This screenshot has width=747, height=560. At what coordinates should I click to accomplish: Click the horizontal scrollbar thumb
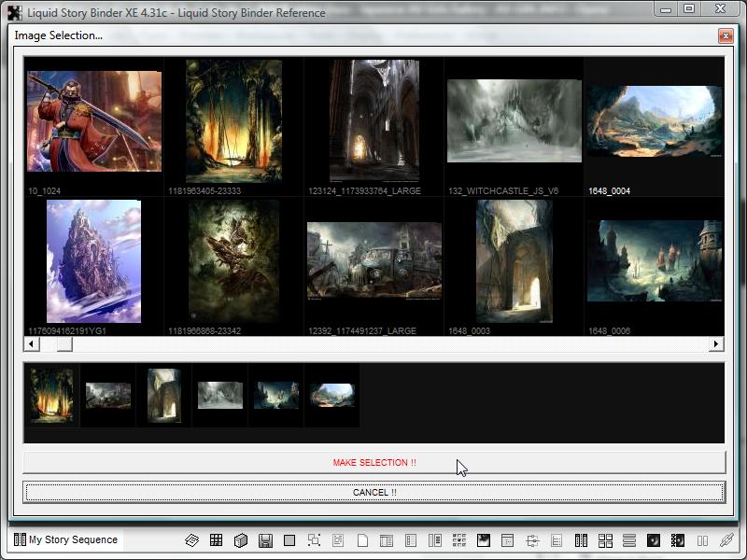[63, 343]
